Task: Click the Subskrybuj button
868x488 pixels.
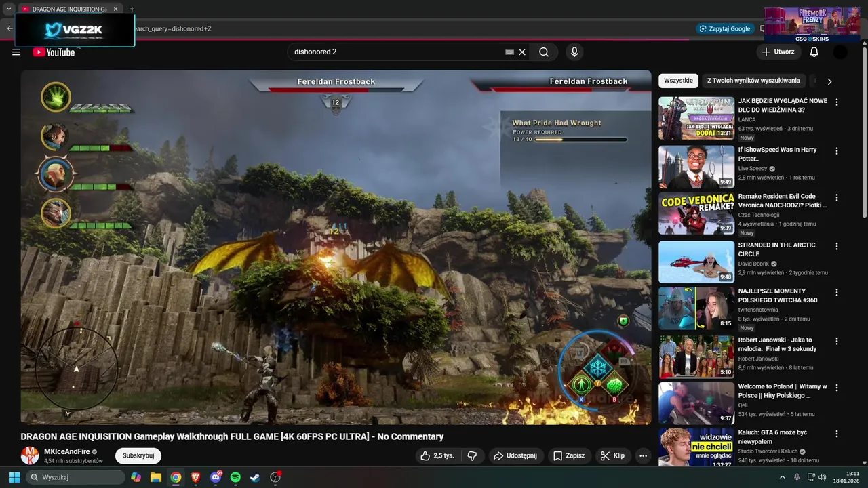Action: point(138,455)
